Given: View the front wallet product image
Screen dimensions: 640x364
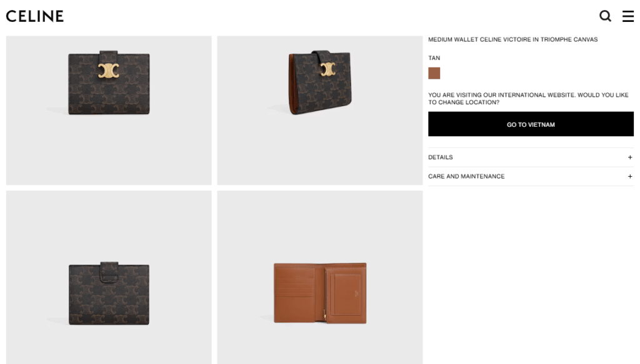Looking at the screenshot, I should 109,111.
